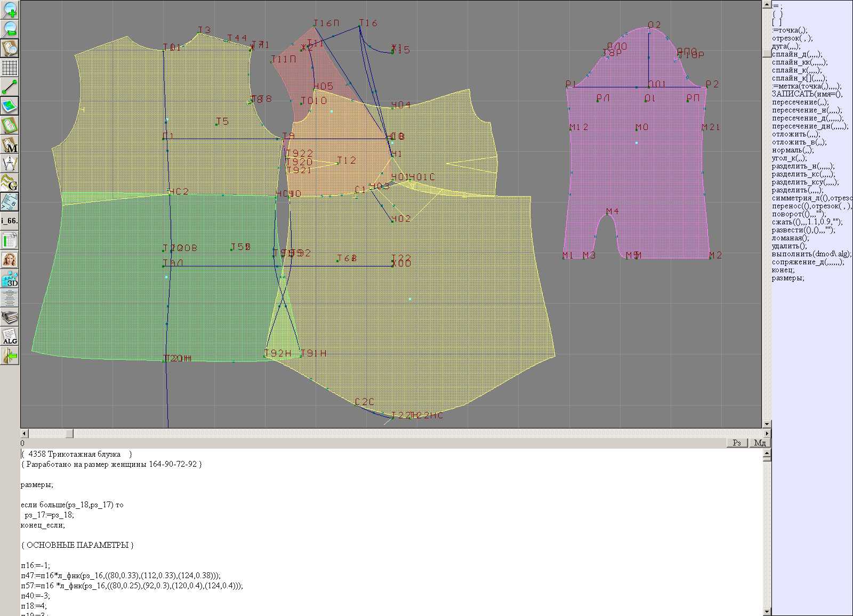Toggle the pattern zoom-fit view icon
The height and width of the screenshot is (616, 853).
tap(10, 48)
